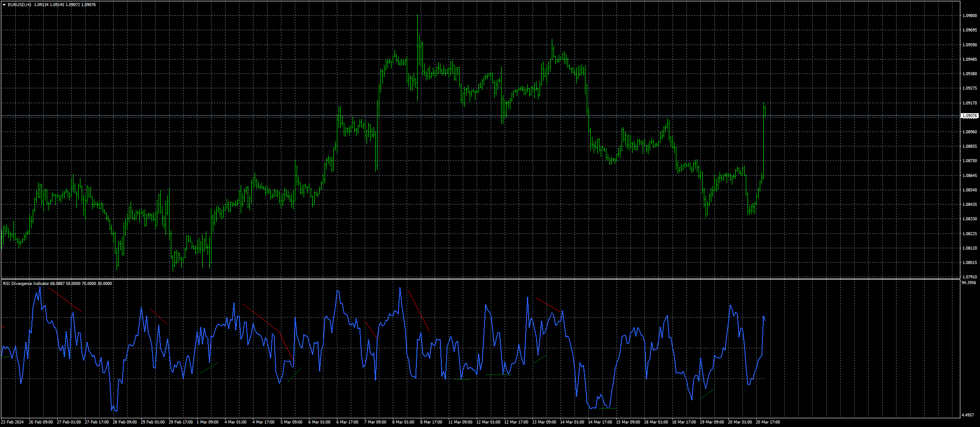This screenshot has width=980, height=427.
Task: Click the 23 Feb 2024 time label
Action: pos(13,422)
